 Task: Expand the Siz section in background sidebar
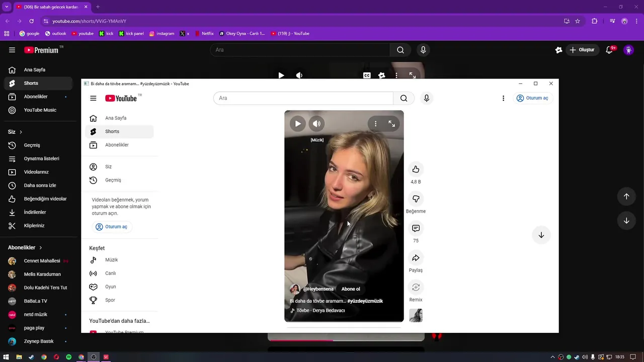click(x=15, y=132)
